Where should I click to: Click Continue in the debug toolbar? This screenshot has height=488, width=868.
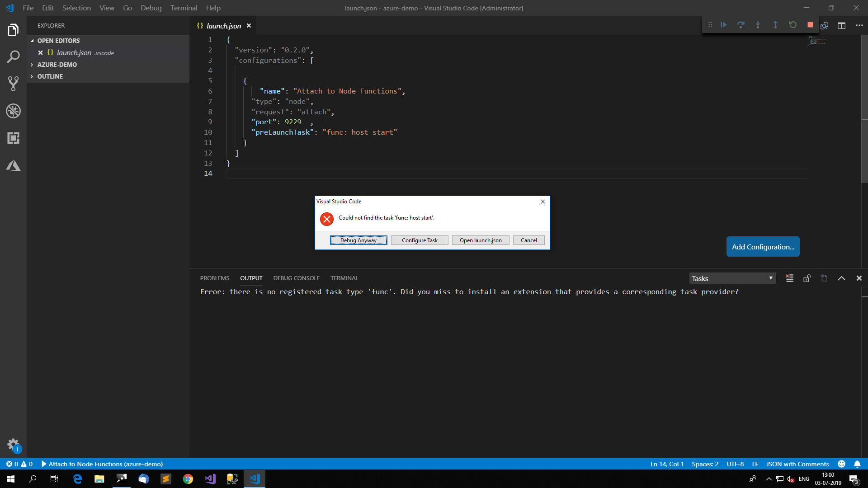click(x=723, y=25)
